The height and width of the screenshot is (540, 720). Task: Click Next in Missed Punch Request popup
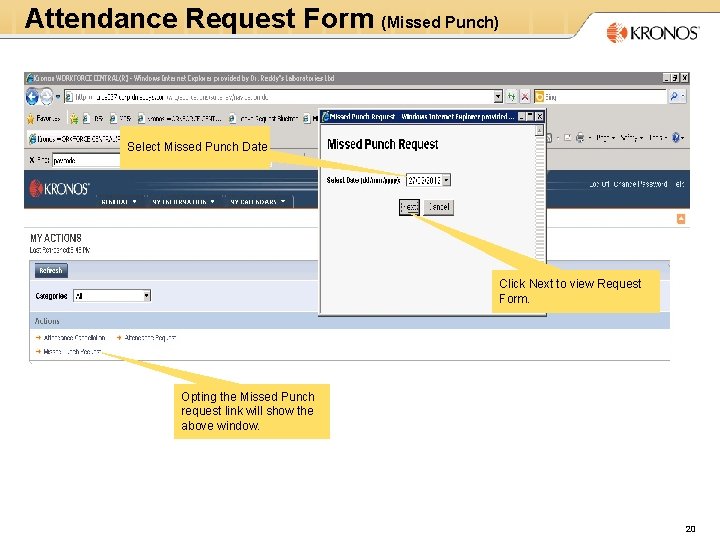point(409,207)
